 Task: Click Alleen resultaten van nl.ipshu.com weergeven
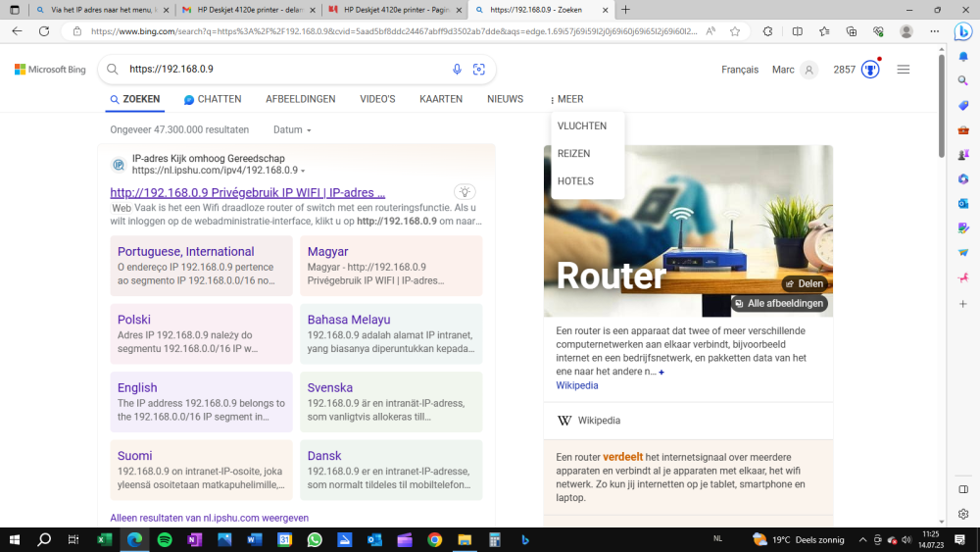click(x=210, y=518)
